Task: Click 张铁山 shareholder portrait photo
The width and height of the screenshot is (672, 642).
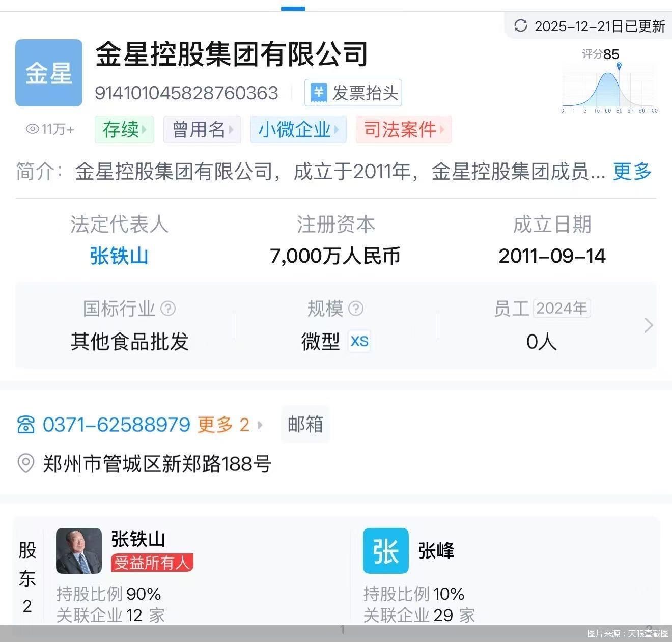Action: click(78, 551)
